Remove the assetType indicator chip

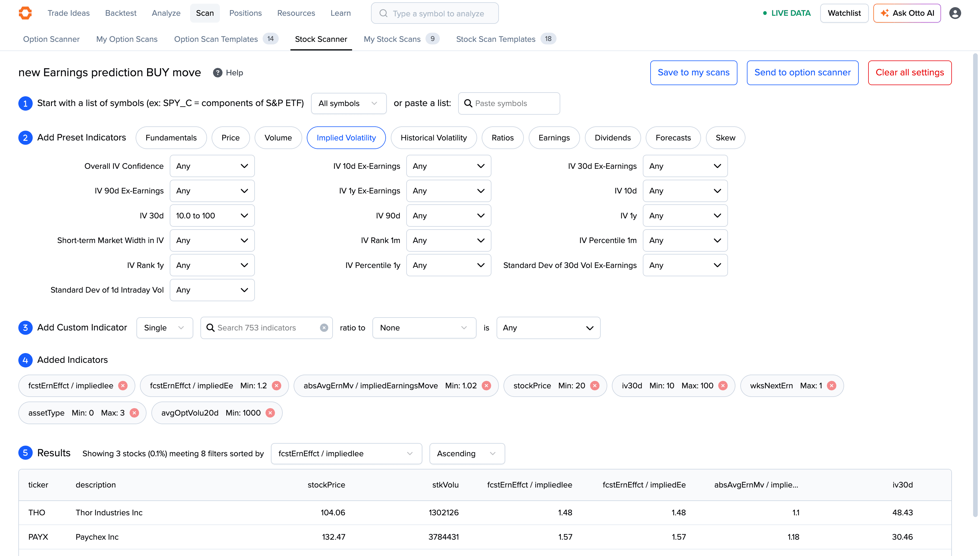click(x=134, y=413)
